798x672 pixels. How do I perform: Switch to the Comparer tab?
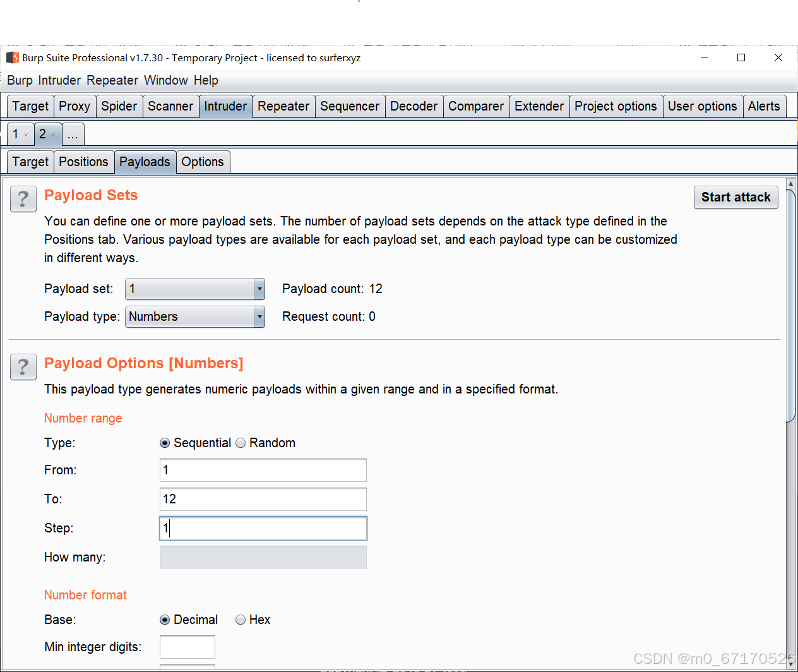476,106
